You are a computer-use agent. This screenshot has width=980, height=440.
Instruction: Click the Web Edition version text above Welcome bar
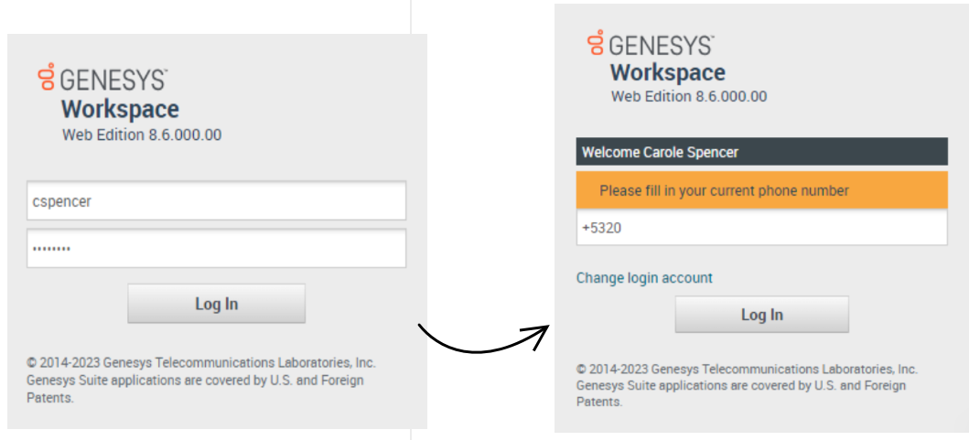(689, 96)
